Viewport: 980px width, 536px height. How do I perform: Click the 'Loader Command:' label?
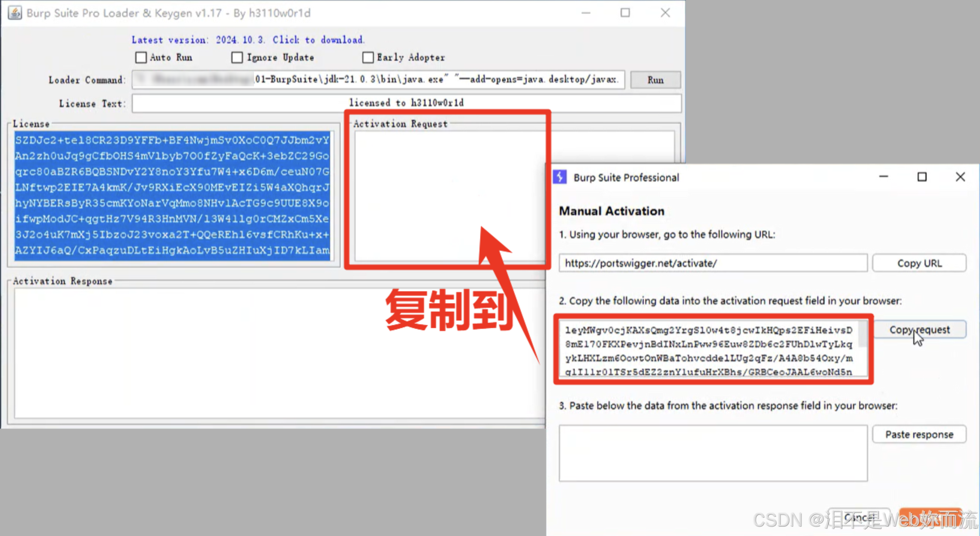[87, 80]
